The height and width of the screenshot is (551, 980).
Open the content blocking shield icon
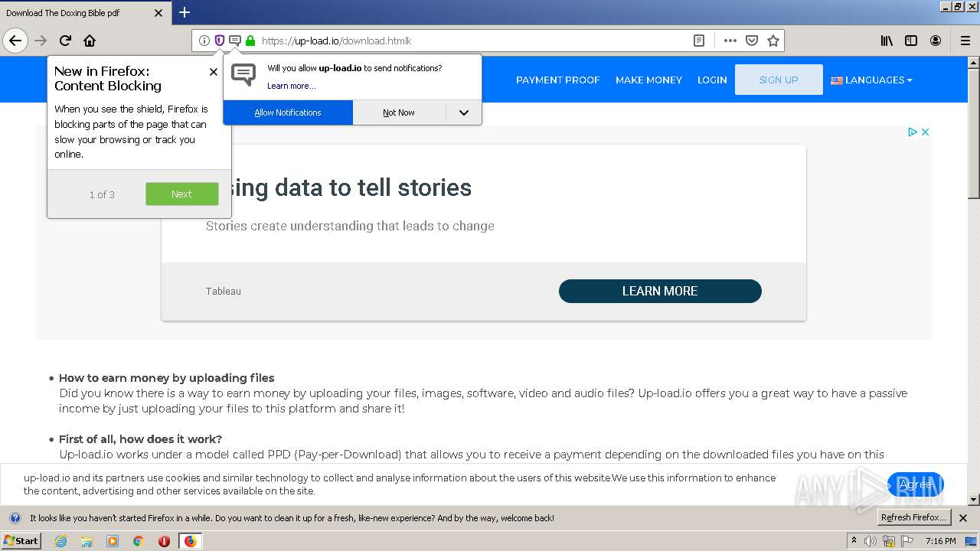pos(220,41)
